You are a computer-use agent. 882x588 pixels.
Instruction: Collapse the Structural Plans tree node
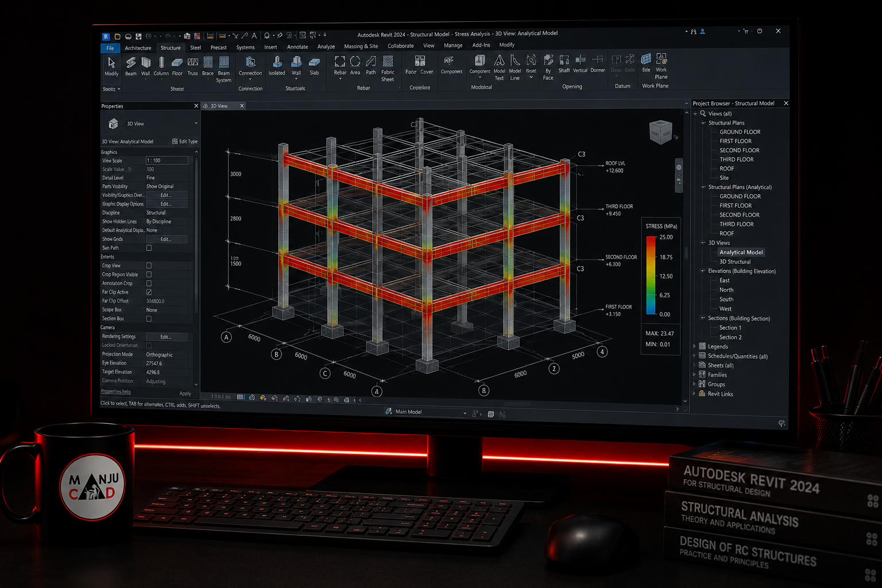[703, 123]
